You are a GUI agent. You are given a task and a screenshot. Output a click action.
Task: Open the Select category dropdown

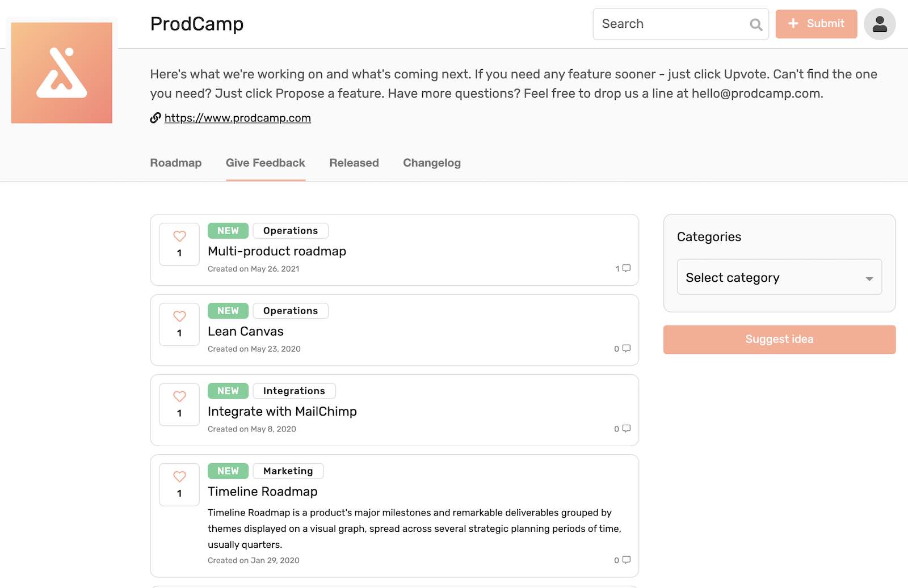pyautogui.click(x=779, y=277)
